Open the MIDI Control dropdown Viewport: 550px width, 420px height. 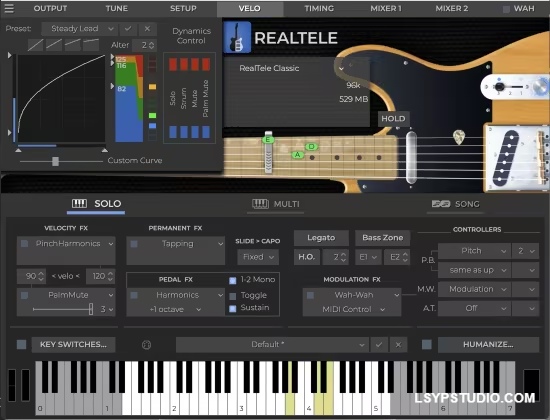[x=353, y=309]
